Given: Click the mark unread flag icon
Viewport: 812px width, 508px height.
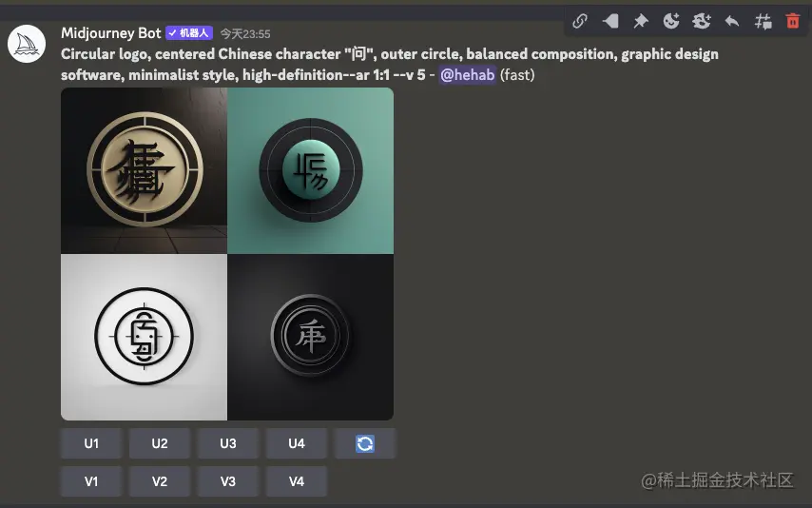Looking at the screenshot, I should (x=610, y=21).
